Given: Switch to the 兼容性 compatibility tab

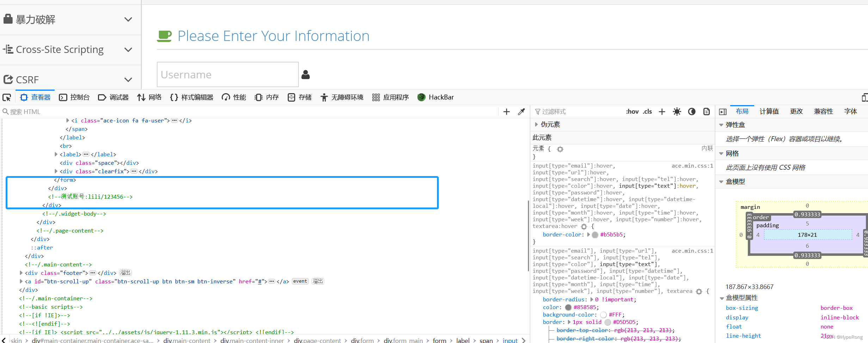Looking at the screenshot, I should [824, 112].
